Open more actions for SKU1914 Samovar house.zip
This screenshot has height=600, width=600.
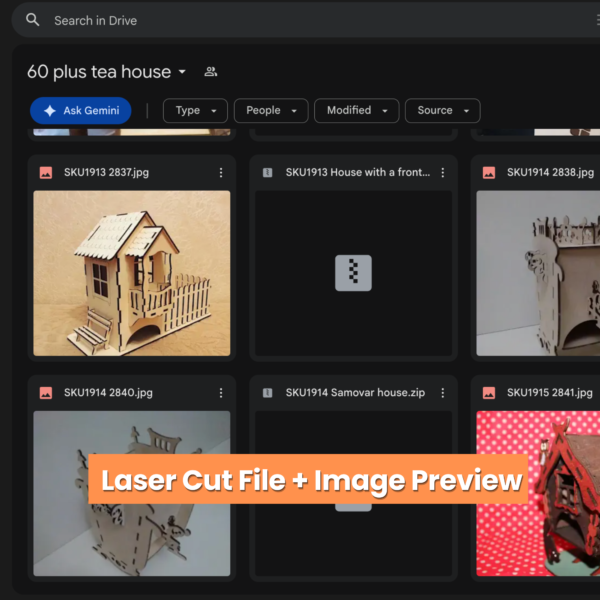443,393
